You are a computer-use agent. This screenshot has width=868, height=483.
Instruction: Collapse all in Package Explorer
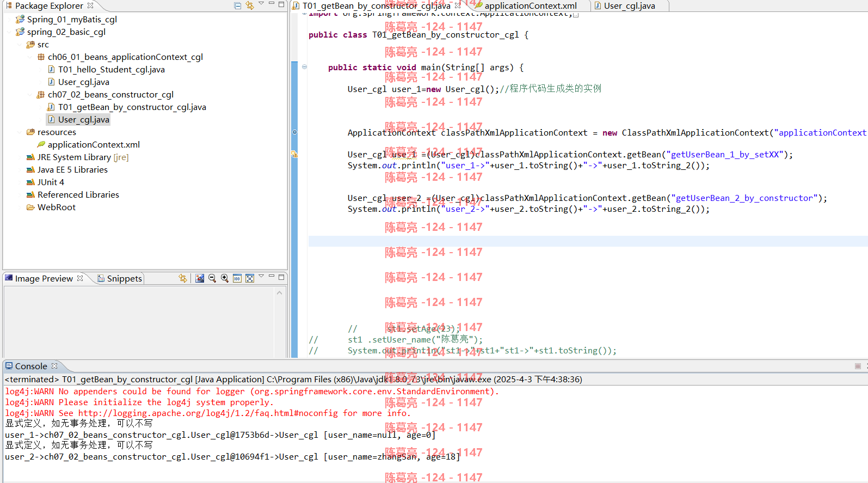[x=238, y=5]
